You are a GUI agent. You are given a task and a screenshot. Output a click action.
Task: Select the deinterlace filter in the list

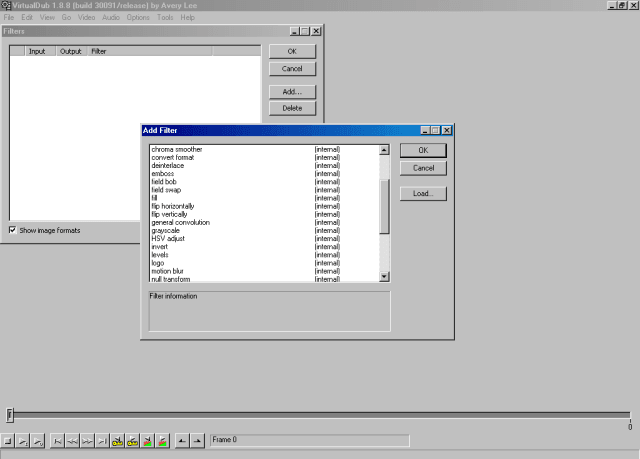167,165
